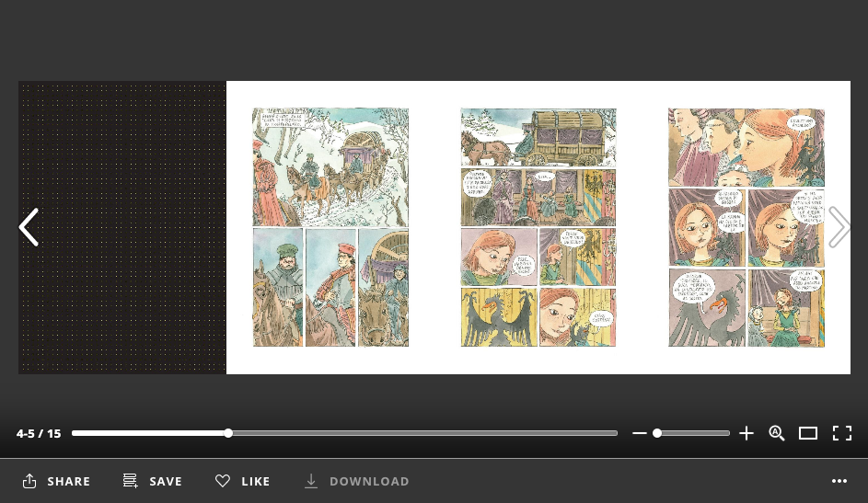Click the dark dotted left page

122,227
